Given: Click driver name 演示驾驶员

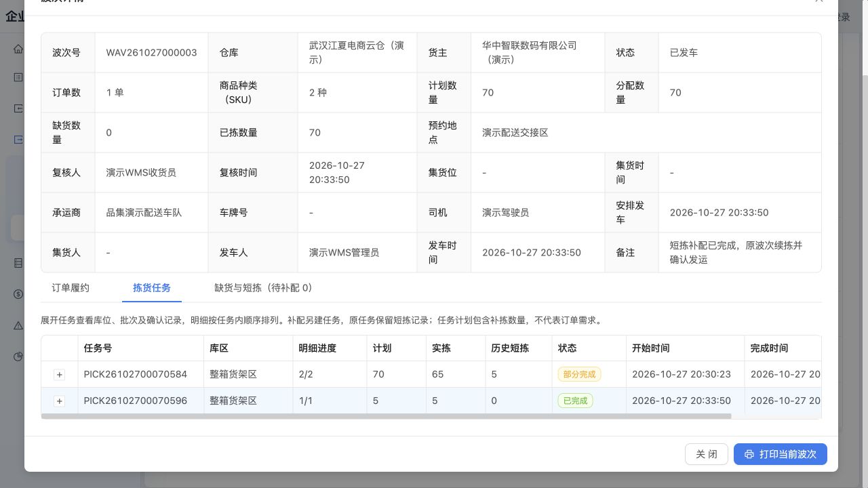Looking at the screenshot, I should [505, 213].
